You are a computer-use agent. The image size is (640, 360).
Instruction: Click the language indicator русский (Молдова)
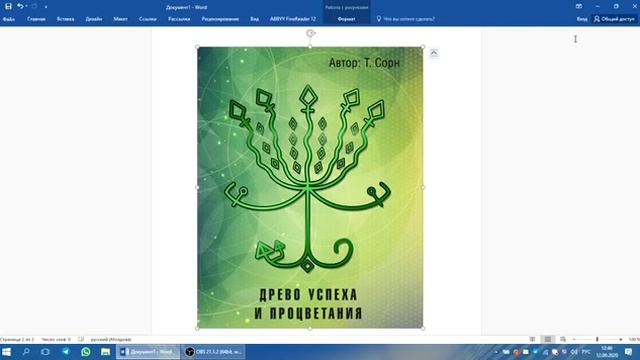click(111, 339)
